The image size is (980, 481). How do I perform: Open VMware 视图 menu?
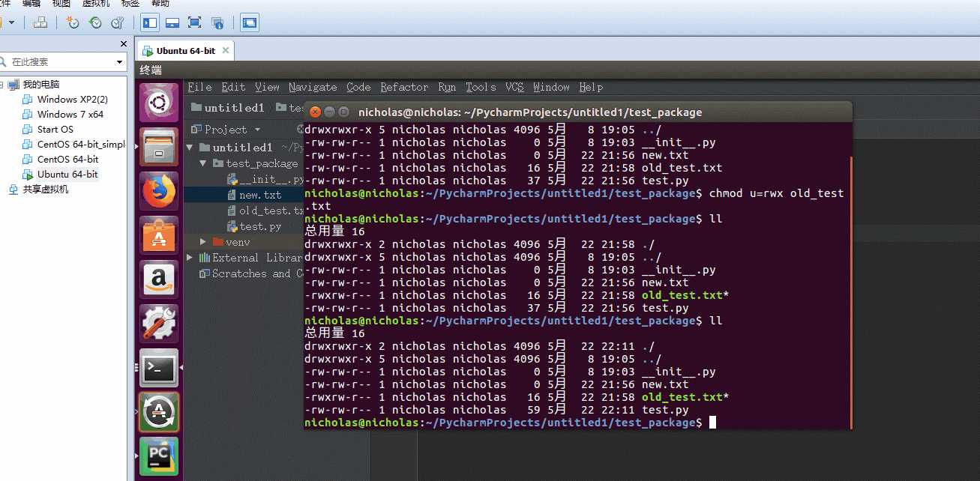(61, 3)
